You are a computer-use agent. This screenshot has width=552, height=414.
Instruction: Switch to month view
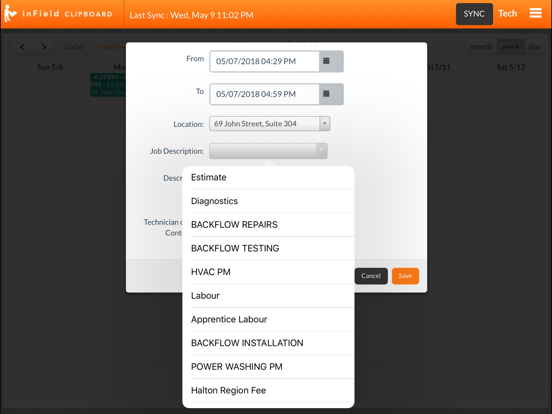(481, 47)
